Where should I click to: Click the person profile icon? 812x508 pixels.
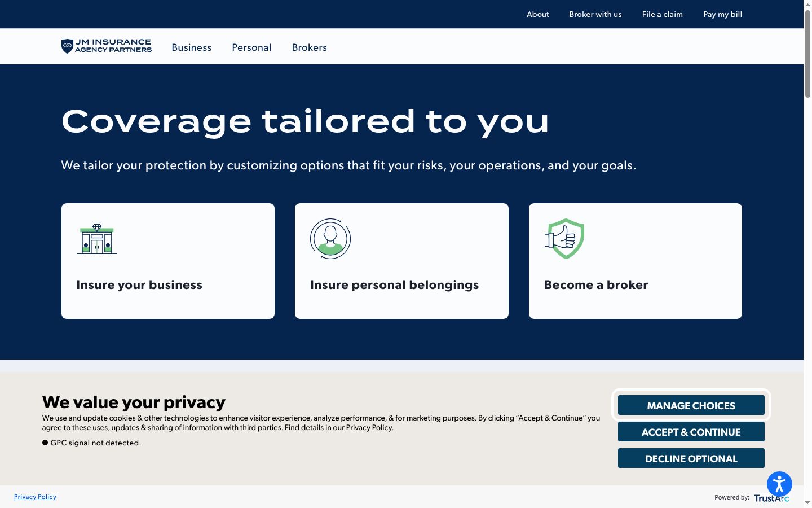330,239
